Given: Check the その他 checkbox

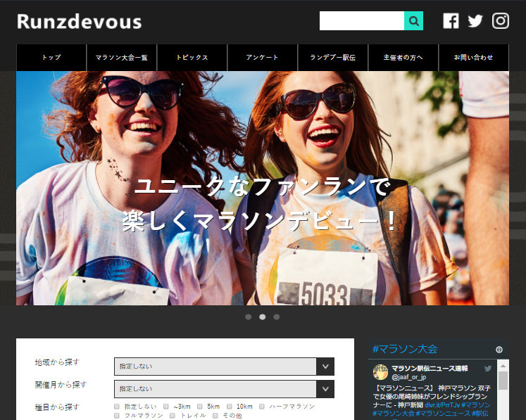Looking at the screenshot, I should pyautogui.click(x=215, y=416).
